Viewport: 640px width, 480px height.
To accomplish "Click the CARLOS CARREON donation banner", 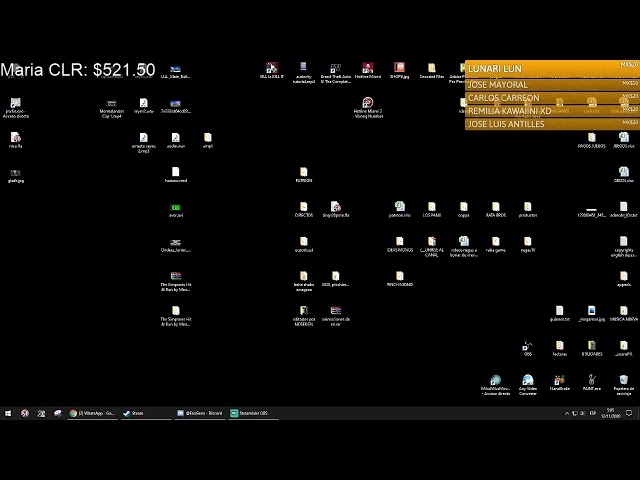I will pyautogui.click(x=552, y=98).
